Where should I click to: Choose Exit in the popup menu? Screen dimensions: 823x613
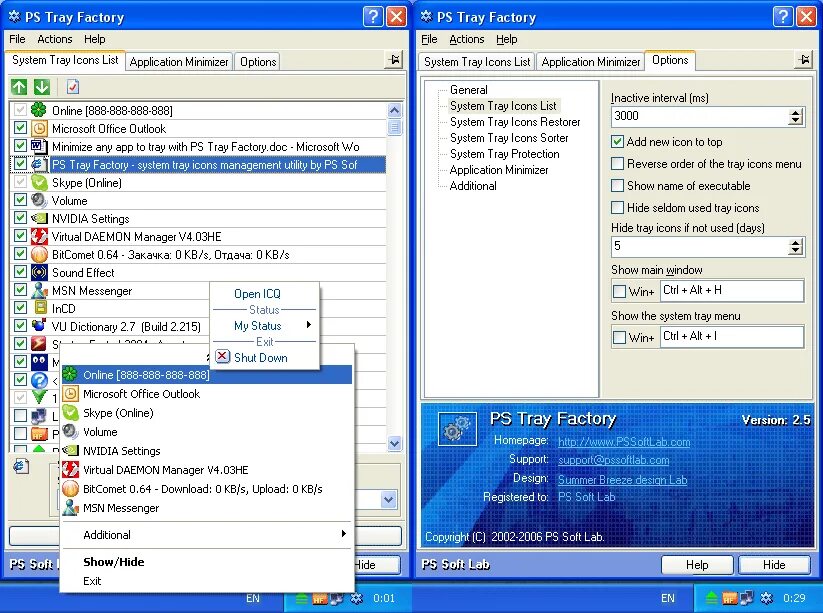pyautogui.click(x=92, y=581)
